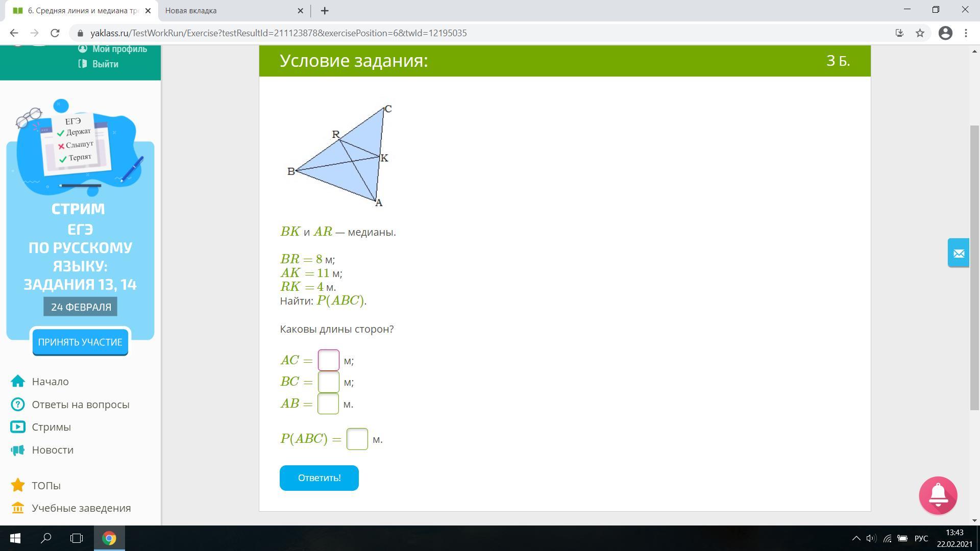The width and height of the screenshot is (980, 551).
Task: Click the pink notification bell
Action: click(938, 495)
